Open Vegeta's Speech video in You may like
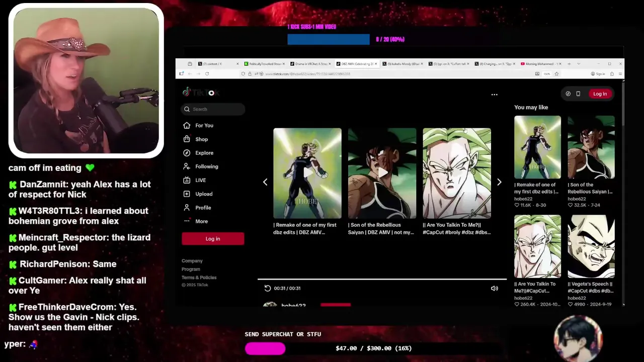This screenshot has width=644, height=362. 591,246
